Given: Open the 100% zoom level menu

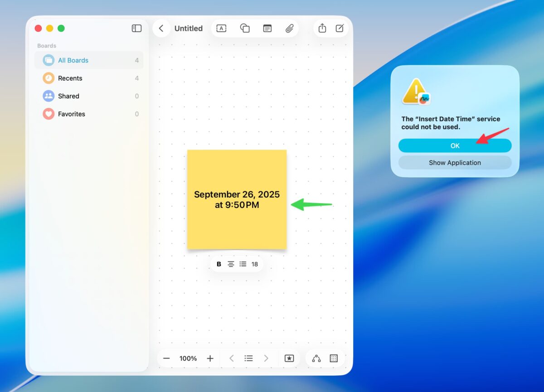Looking at the screenshot, I should 188,358.
